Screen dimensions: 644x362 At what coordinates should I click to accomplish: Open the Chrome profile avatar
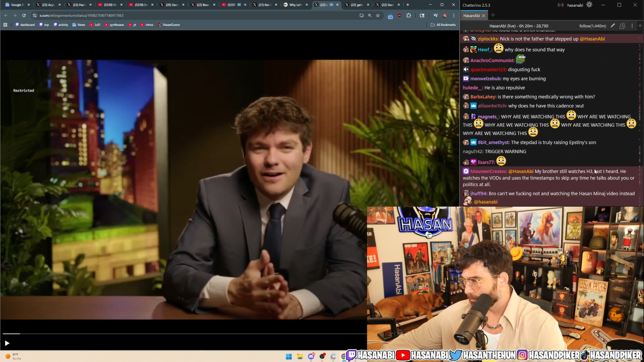pyautogui.click(x=445, y=15)
